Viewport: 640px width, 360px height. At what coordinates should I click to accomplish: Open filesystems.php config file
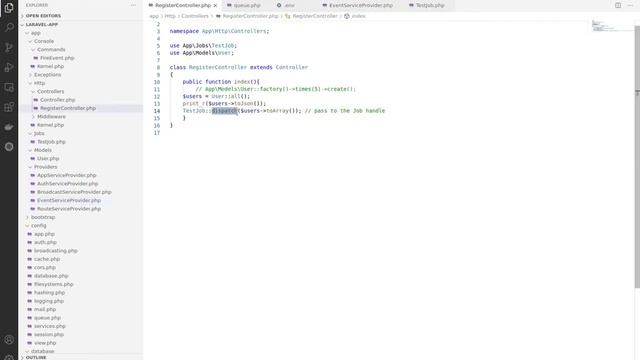click(54, 284)
